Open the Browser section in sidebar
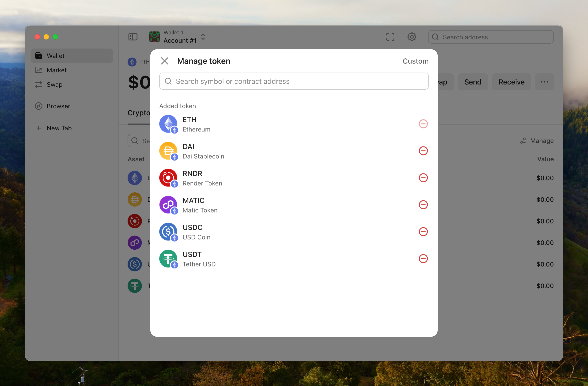The height and width of the screenshot is (386, 588). 72,106
